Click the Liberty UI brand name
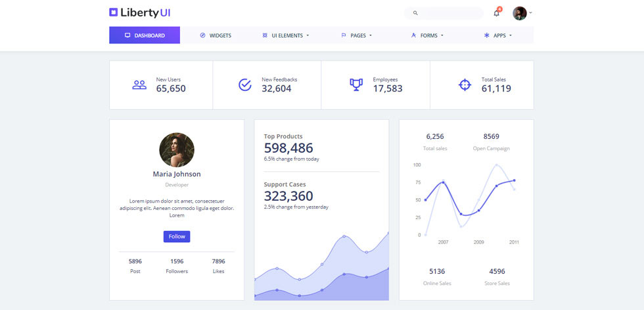Viewport: 644px width, 310px height. [145, 13]
